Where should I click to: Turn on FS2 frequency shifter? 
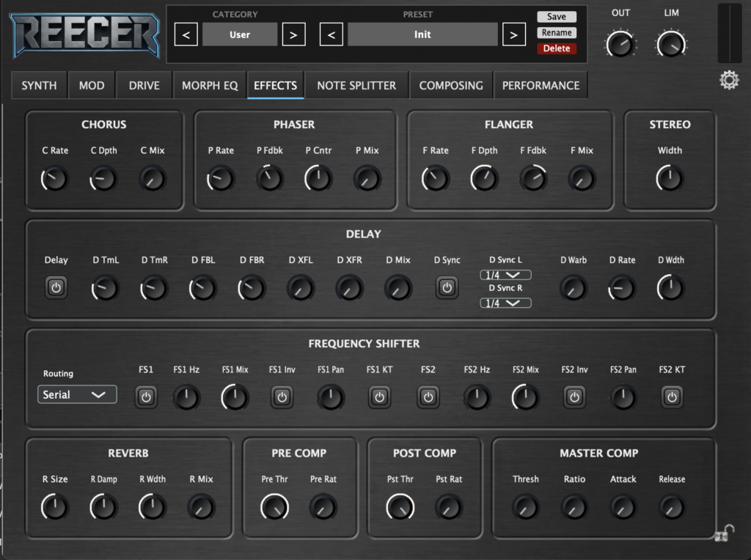point(428,397)
